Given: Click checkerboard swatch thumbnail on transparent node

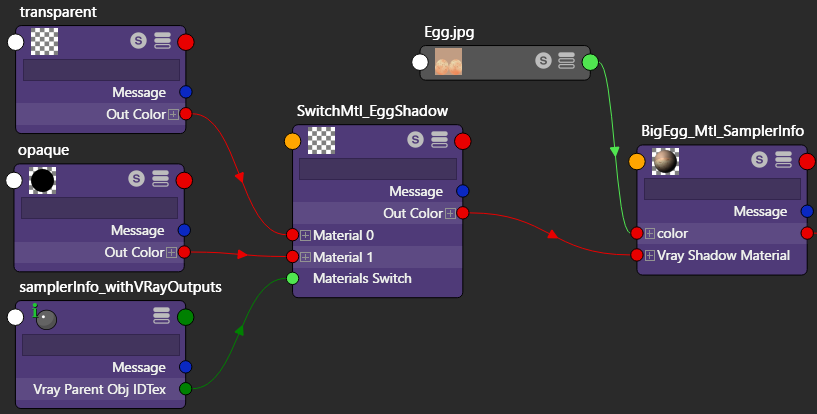Looking at the screenshot, I should click(44, 41).
